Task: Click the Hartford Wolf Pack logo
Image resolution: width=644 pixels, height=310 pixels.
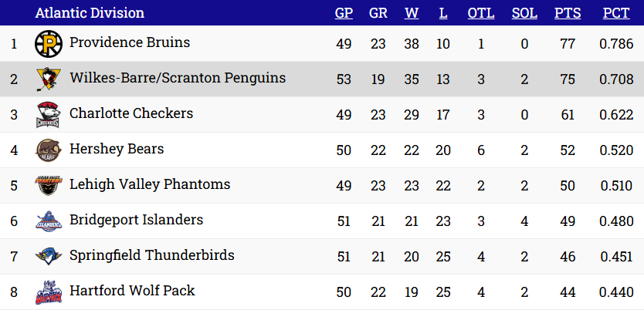Action: tap(48, 292)
